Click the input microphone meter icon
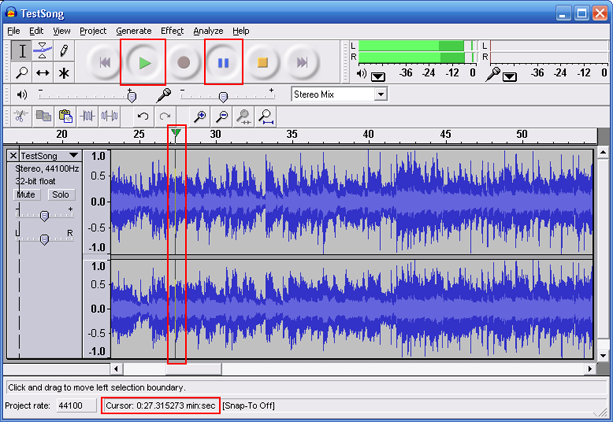 coord(493,74)
